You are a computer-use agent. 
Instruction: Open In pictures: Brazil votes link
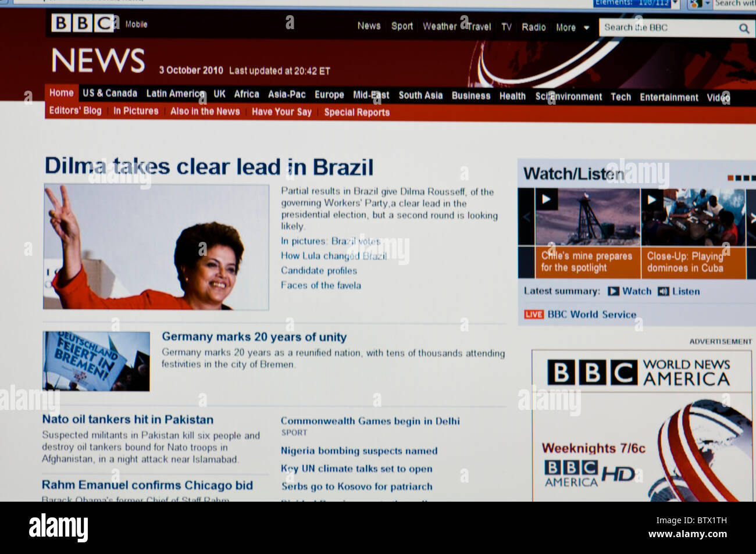[330, 241]
